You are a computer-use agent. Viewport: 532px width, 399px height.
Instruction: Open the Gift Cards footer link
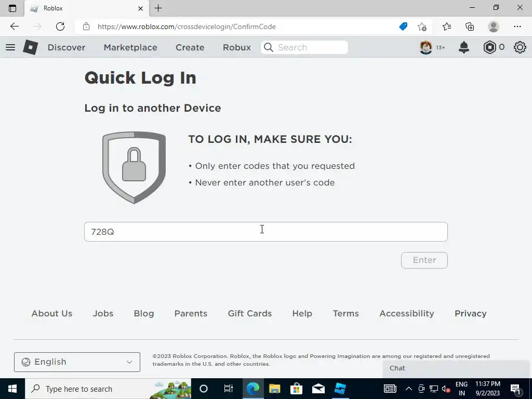coord(250,313)
